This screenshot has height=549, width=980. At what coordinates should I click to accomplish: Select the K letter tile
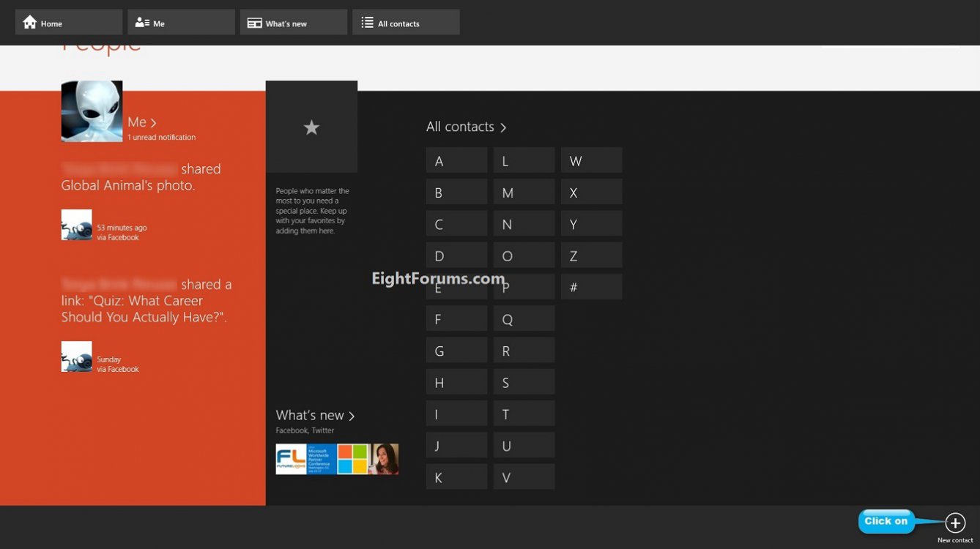tap(456, 477)
